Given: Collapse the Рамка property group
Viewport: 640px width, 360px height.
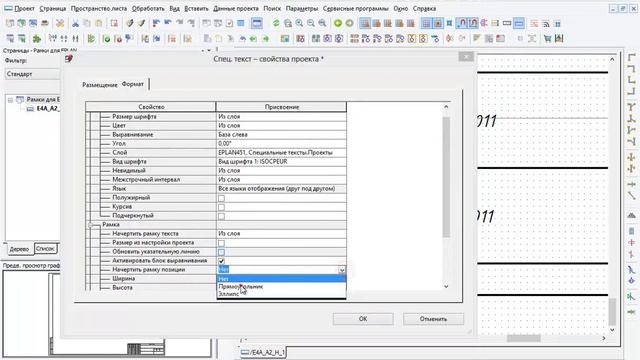Looking at the screenshot, I should click(91, 225).
